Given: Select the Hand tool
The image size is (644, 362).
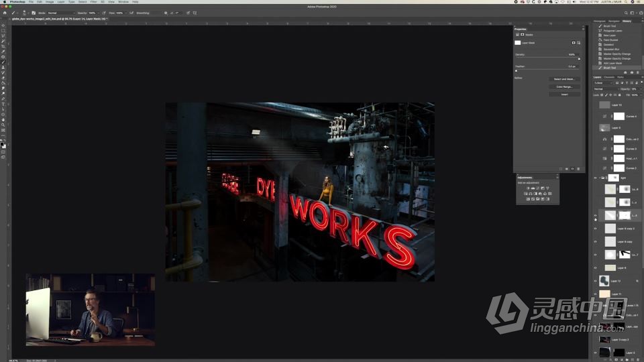Looking at the screenshot, I should point(3,119).
